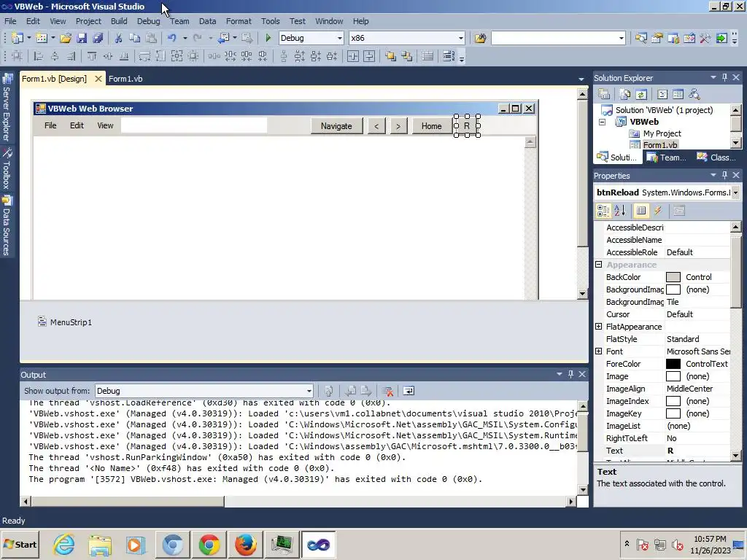Open Internet Explorer from the taskbar
The width and height of the screenshot is (747, 560).
pos(64,545)
